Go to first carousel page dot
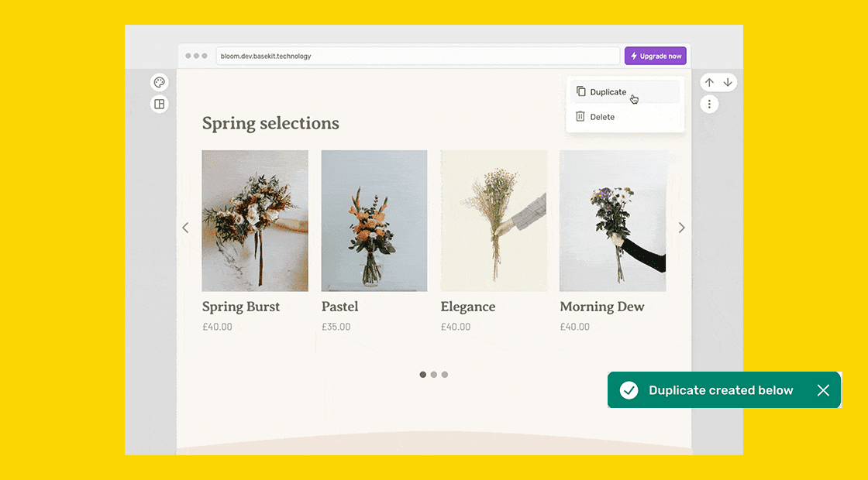Viewport: 868px width, 480px height. (x=423, y=375)
